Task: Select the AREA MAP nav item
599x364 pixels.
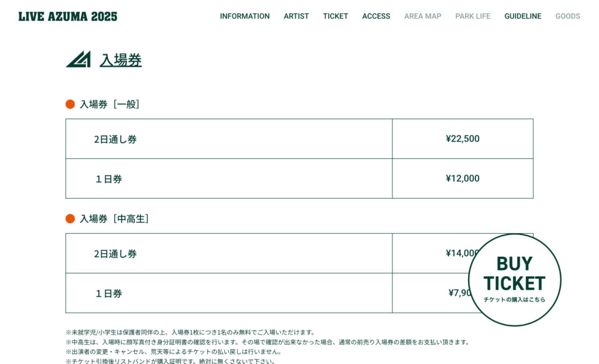Action: (x=422, y=16)
